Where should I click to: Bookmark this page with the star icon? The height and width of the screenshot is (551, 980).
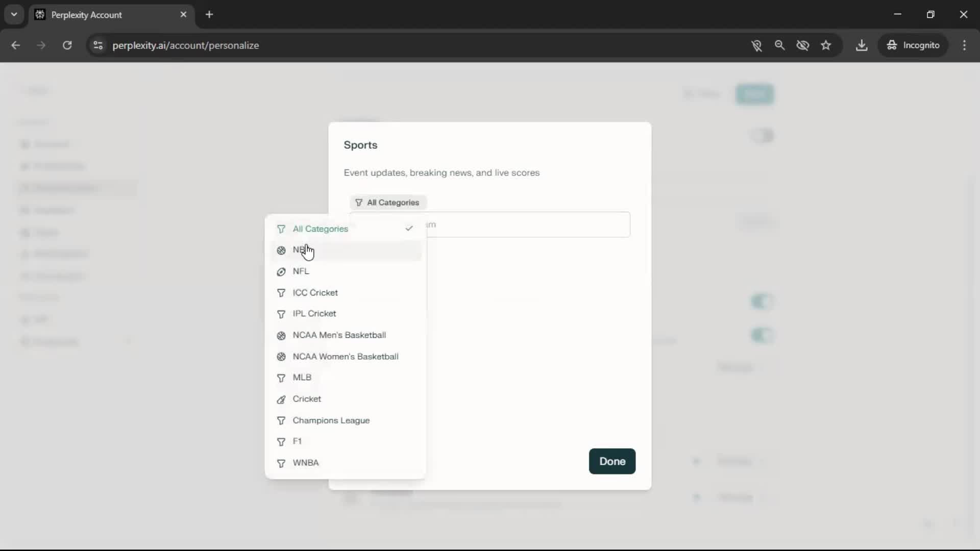[x=826, y=45]
